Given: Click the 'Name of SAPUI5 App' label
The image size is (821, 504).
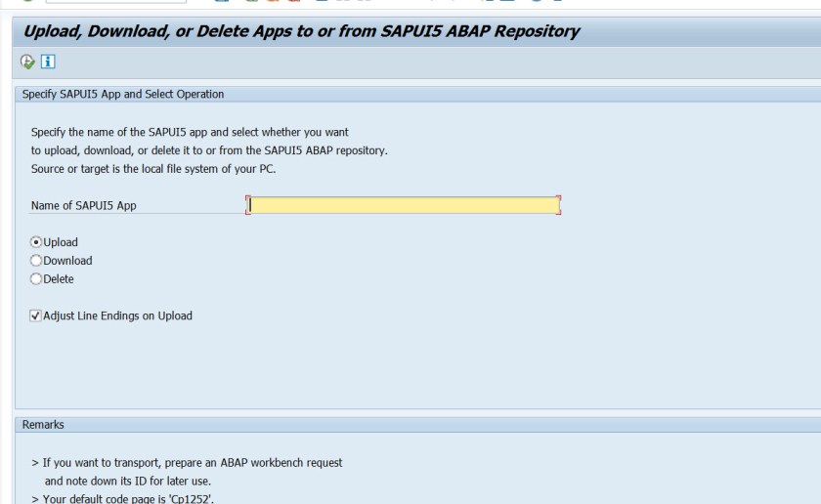Looking at the screenshot, I should click(84, 206).
